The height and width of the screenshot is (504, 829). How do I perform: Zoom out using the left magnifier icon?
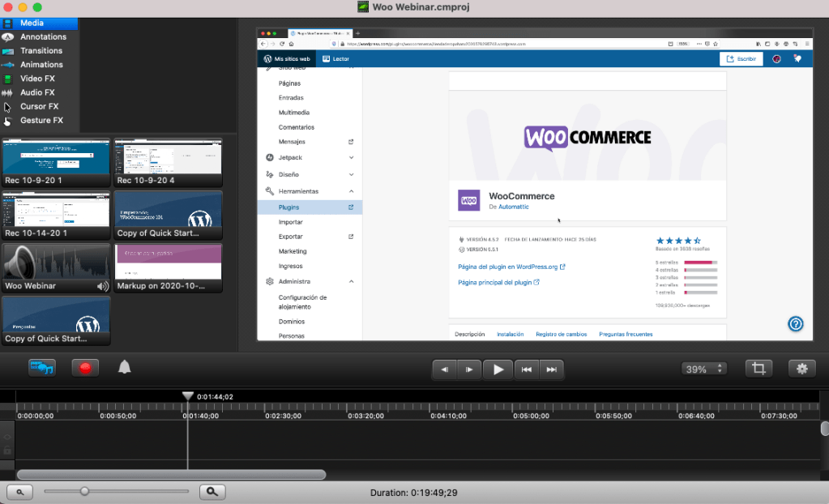[x=19, y=491]
